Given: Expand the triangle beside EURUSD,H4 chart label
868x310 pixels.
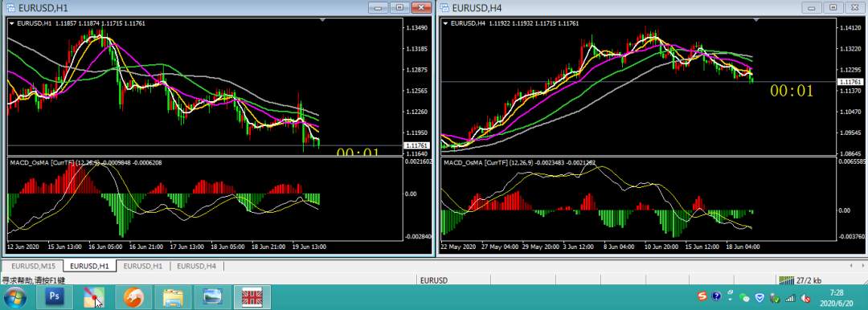Looking at the screenshot, I should coord(445,23).
